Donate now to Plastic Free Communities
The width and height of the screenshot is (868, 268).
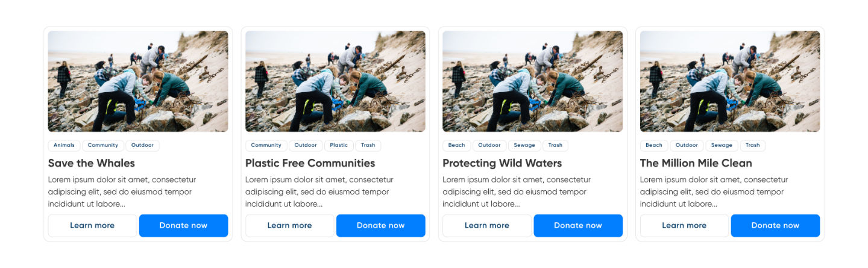click(380, 225)
